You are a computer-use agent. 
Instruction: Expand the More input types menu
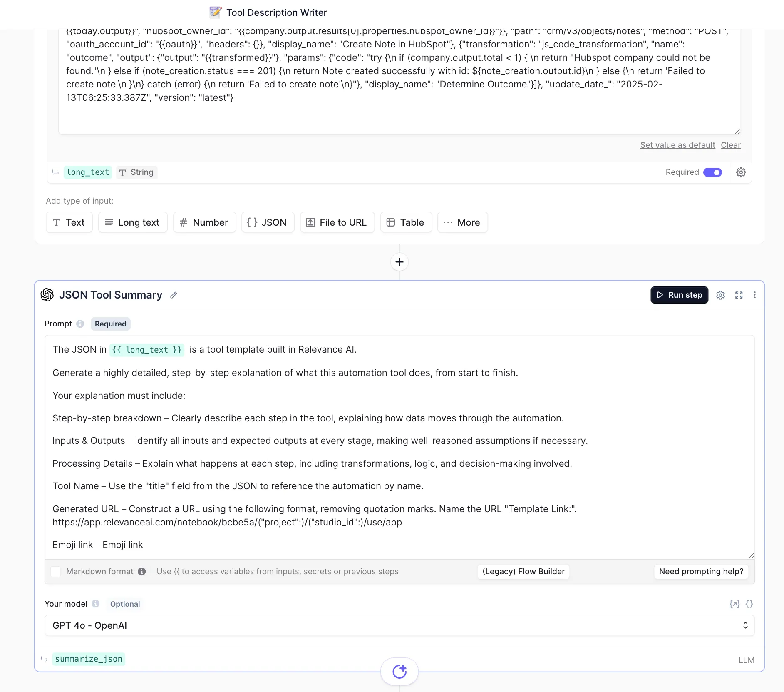(462, 222)
